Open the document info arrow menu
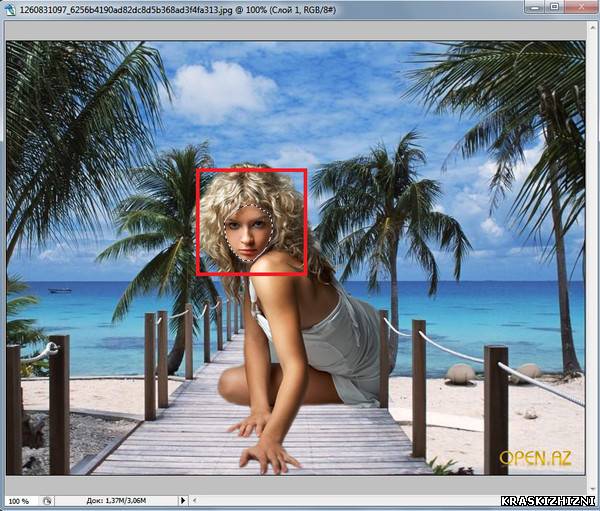Viewport: 600px width, 511px height. pyautogui.click(x=183, y=500)
